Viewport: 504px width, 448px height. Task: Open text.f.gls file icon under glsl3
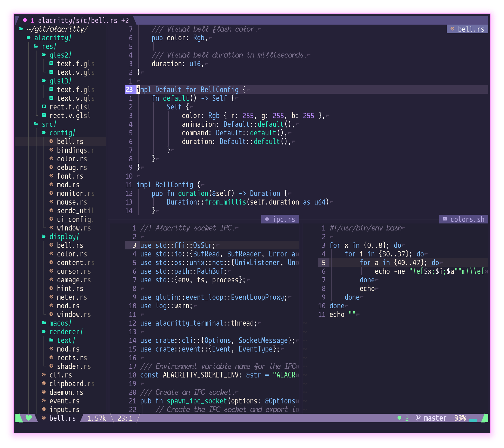coord(51,89)
